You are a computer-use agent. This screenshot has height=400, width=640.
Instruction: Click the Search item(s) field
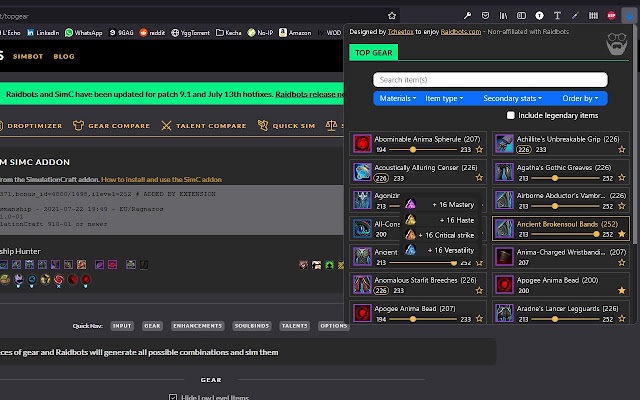point(490,80)
